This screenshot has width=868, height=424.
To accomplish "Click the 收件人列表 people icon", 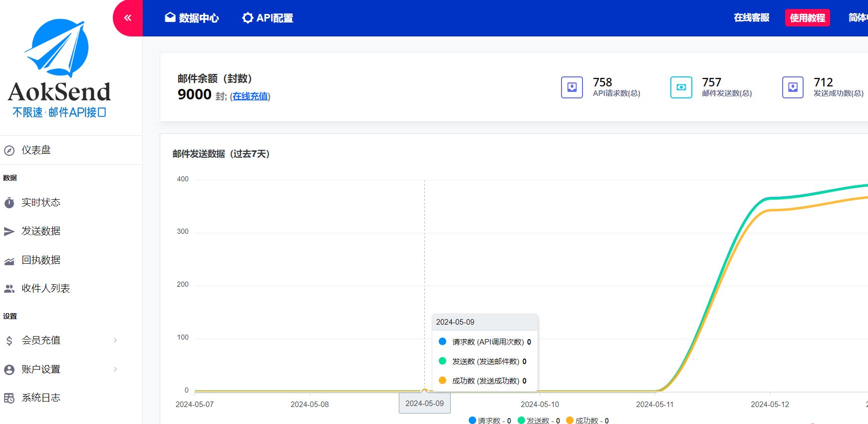I will 9,289.
